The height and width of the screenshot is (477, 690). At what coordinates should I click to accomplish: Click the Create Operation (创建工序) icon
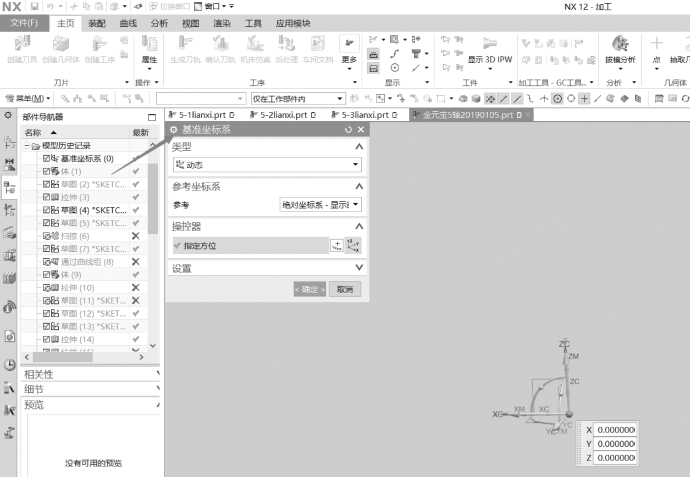[99, 44]
